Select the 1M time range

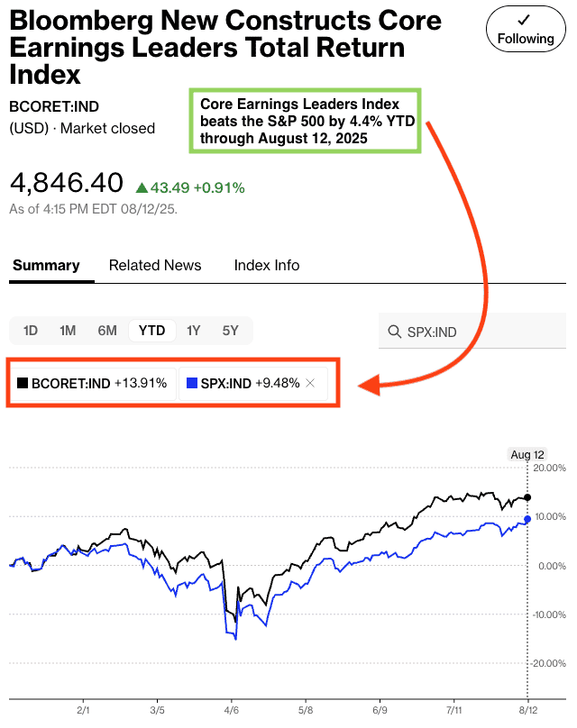68,331
